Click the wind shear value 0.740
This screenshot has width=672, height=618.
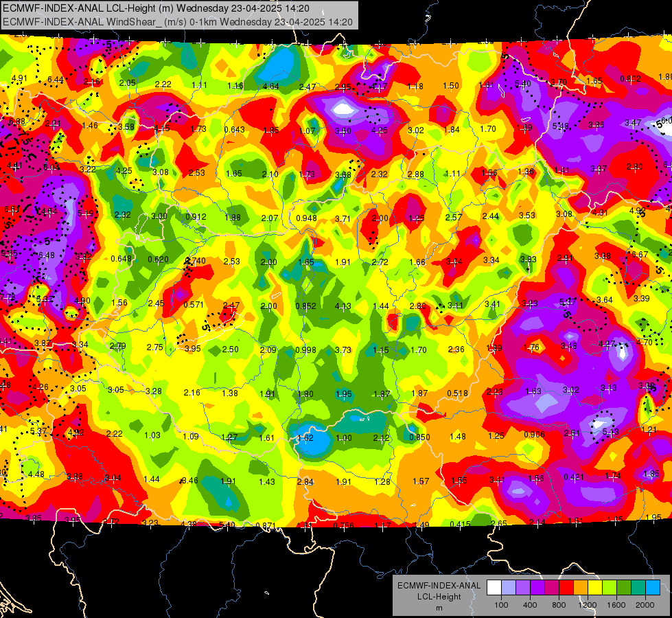pos(196,261)
